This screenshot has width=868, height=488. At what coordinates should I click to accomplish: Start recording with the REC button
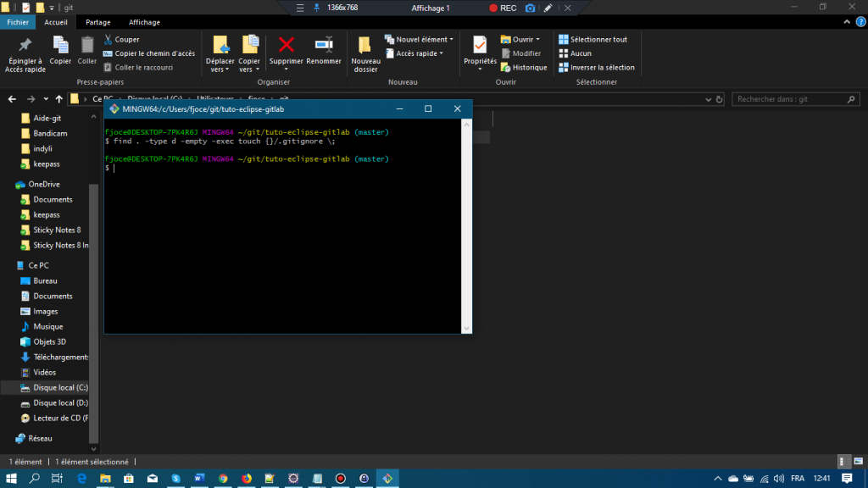(503, 8)
